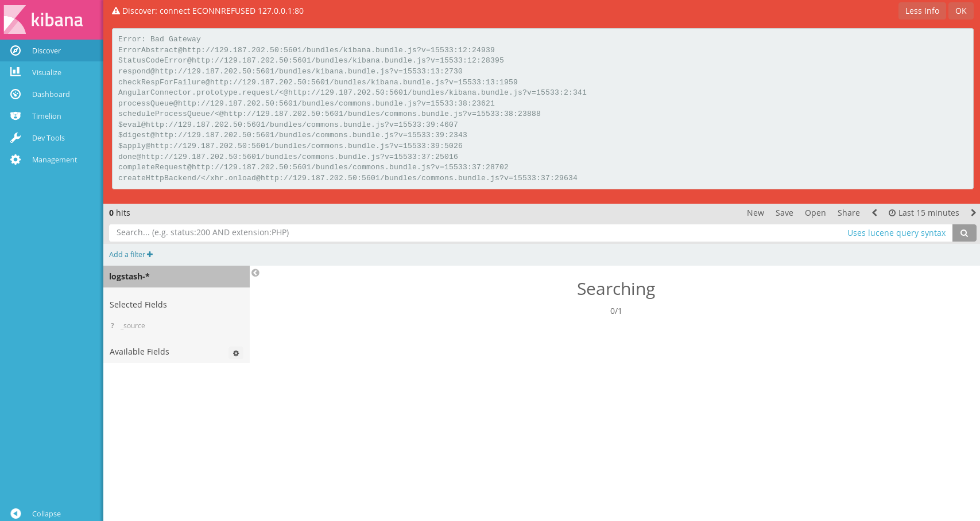
Task: Run search with the magnifier button
Action: click(x=964, y=232)
